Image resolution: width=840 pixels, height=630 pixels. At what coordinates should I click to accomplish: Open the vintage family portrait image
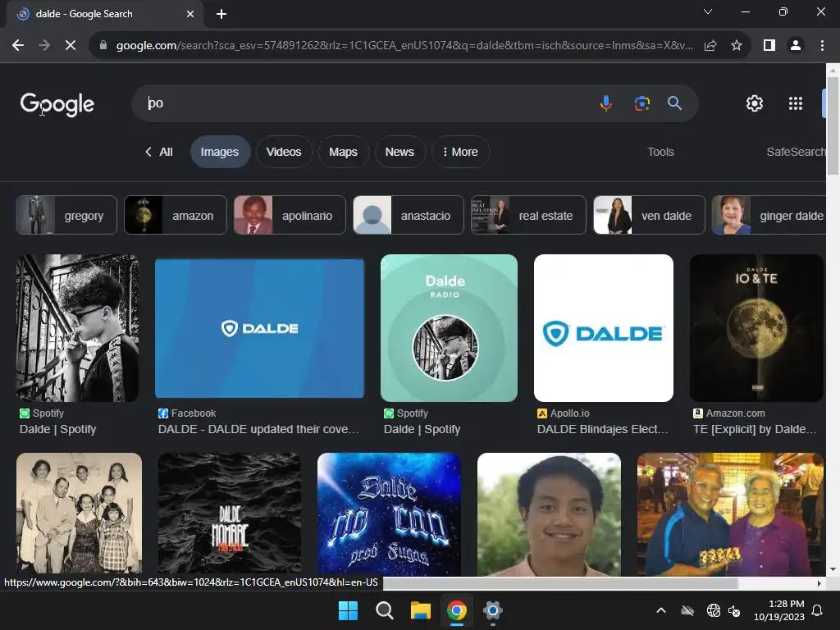(80, 514)
